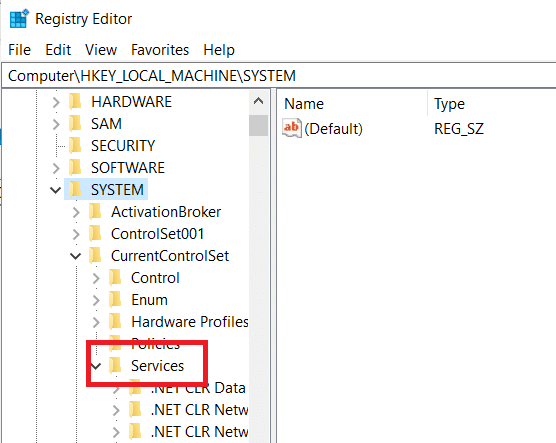
Task: Select the ActivationBroker key
Action: [166, 212]
